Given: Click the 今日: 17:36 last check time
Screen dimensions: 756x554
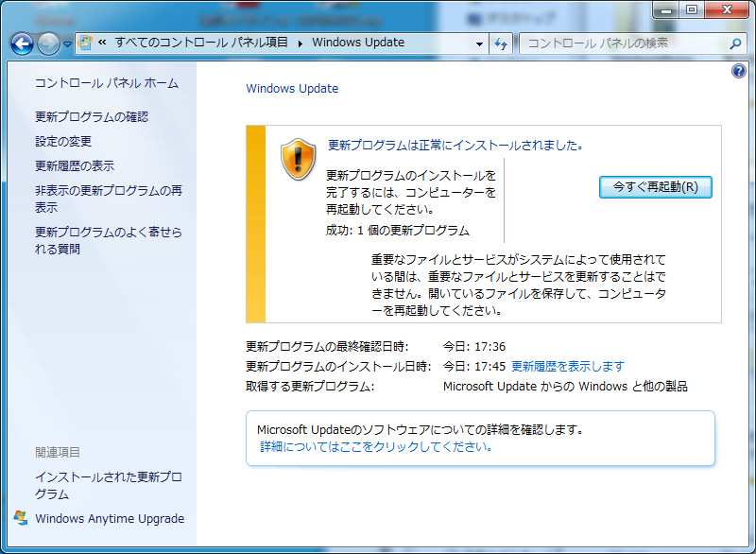Looking at the screenshot, I should [474, 347].
